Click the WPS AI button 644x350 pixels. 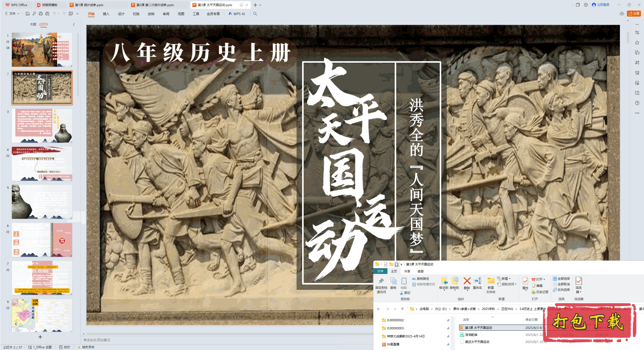coord(236,14)
